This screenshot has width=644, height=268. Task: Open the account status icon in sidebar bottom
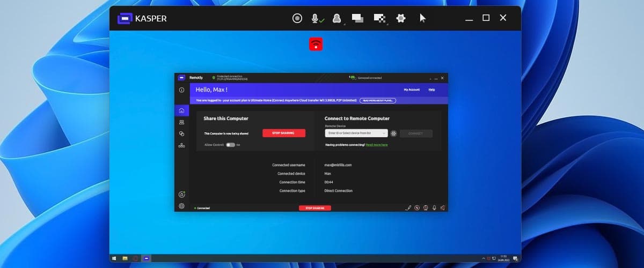[182, 194]
